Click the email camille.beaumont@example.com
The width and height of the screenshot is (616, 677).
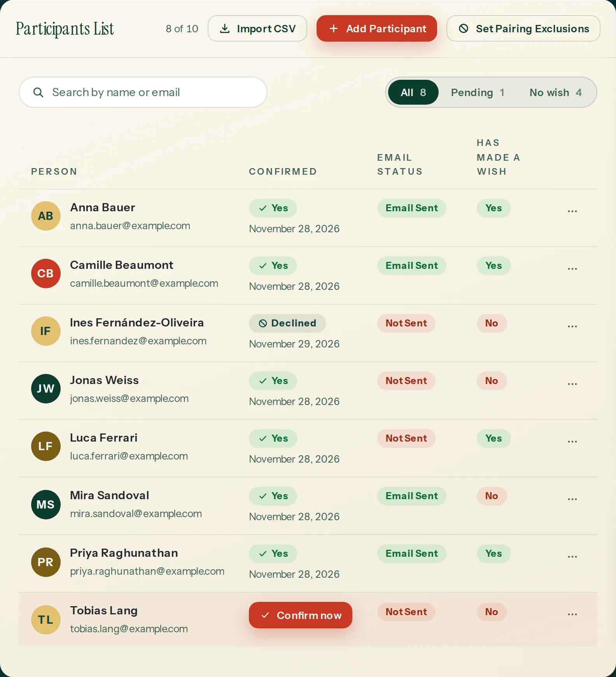[144, 283]
